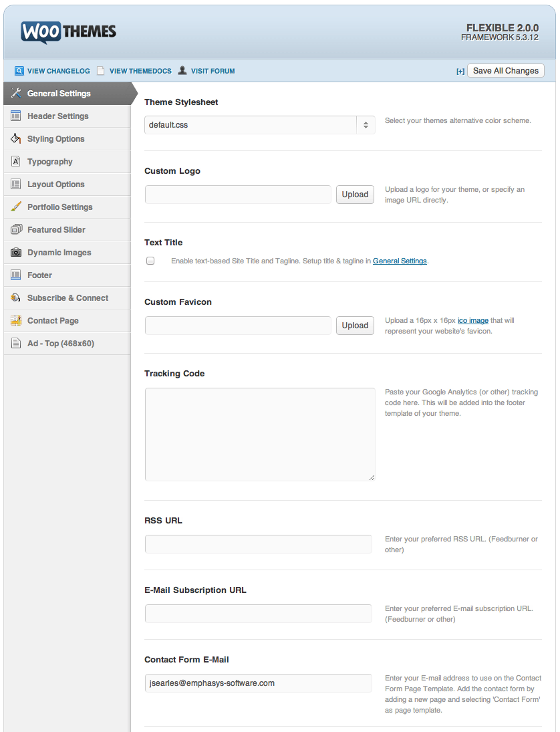
Task: Click the Portfolio Settings brush icon
Action: [x=16, y=207]
